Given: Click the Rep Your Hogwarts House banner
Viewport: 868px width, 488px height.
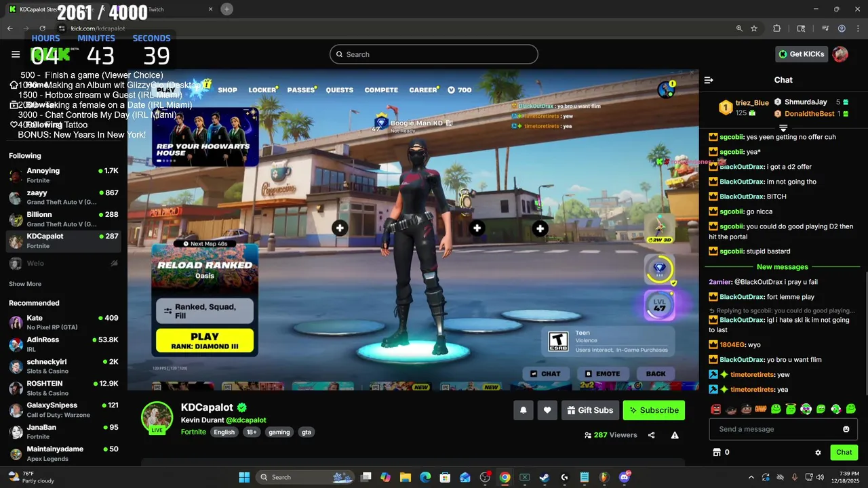Looking at the screenshot, I should click(x=205, y=138).
